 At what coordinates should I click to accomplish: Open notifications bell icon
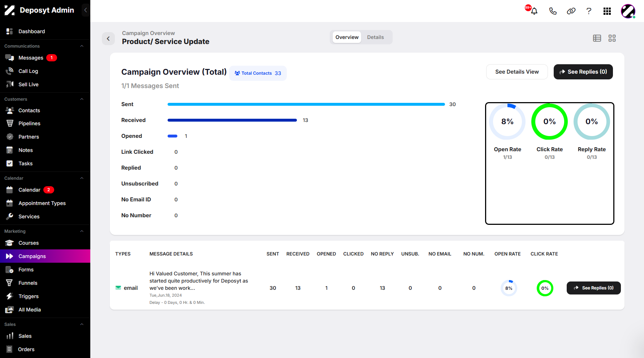click(534, 11)
